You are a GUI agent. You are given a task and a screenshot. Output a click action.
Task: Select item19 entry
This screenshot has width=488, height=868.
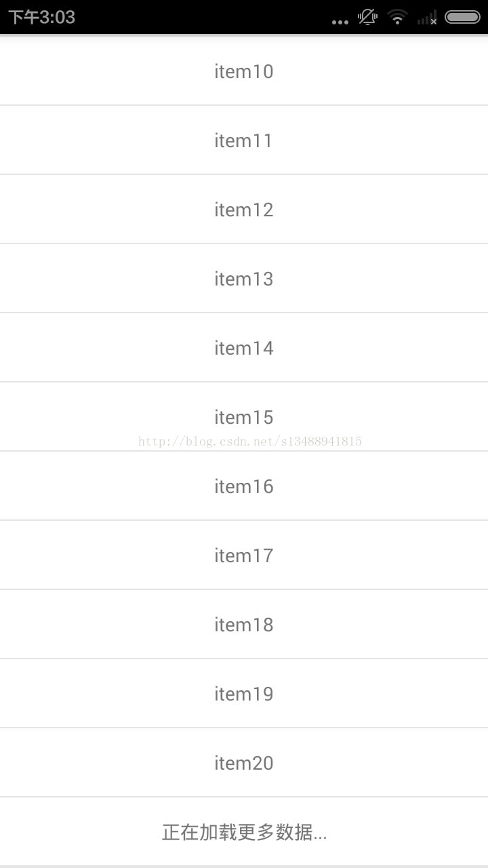coord(244,693)
